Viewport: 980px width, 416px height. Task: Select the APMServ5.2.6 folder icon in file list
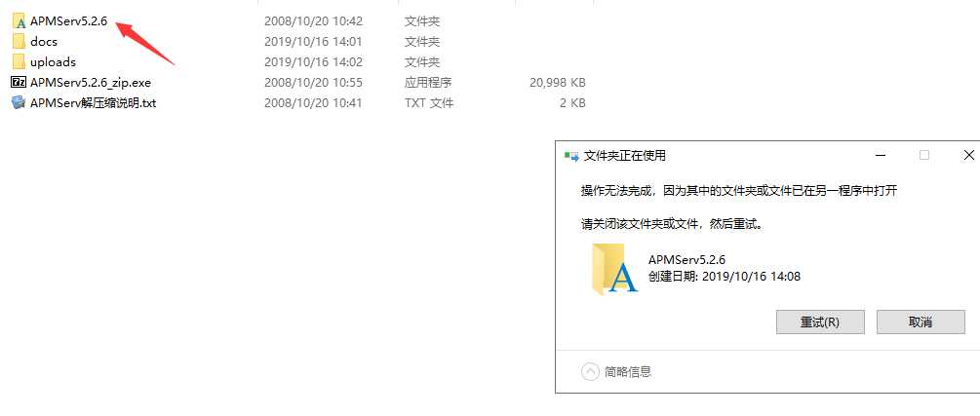(x=19, y=21)
